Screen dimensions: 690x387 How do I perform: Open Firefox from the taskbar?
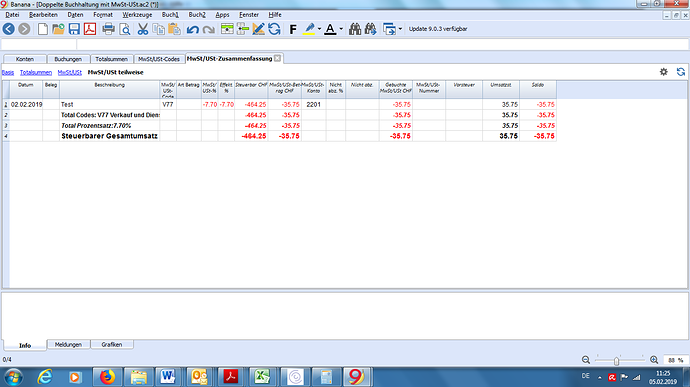pyautogui.click(x=107, y=377)
